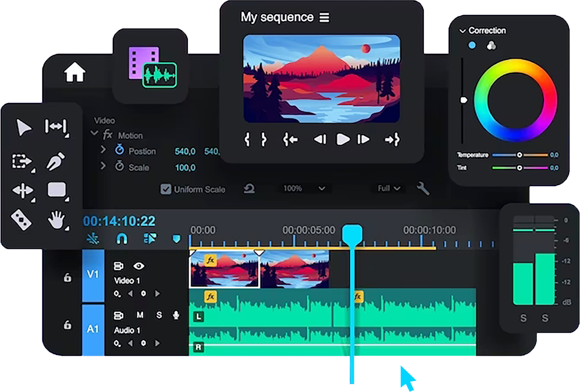This screenshot has height=392, width=580.
Task: Adjust the vertical luminance slider handle
Action: [464, 100]
